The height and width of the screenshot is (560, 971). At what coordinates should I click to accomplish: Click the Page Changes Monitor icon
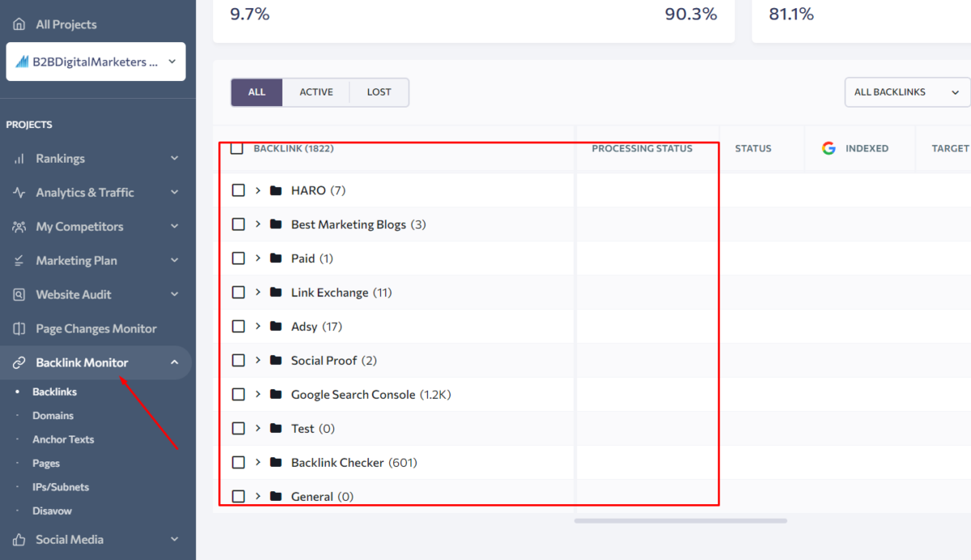tap(19, 328)
